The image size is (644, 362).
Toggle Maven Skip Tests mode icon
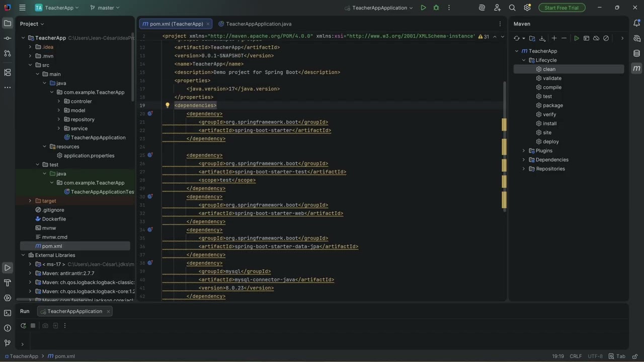[x=606, y=38]
